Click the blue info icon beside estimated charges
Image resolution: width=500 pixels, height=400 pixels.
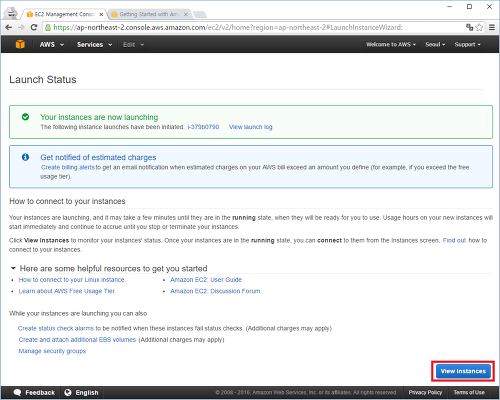click(x=25, y=157)
